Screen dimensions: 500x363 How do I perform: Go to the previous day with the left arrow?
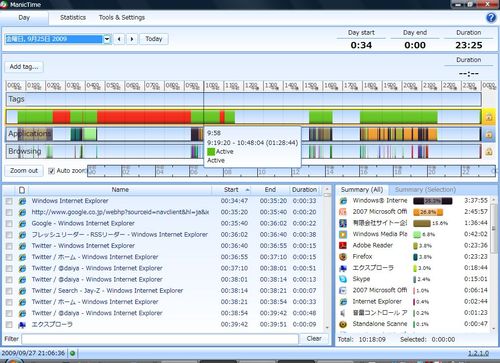(119, 39)
